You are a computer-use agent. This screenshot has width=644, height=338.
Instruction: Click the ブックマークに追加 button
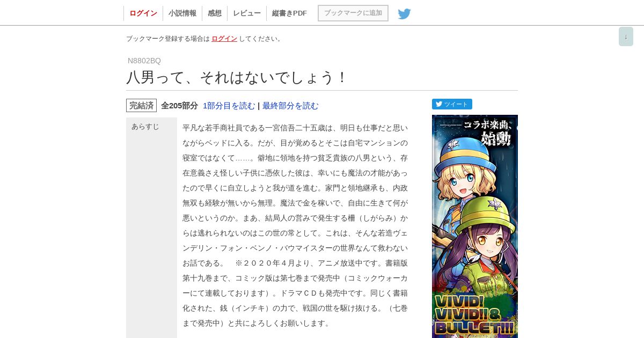[353, 13]
